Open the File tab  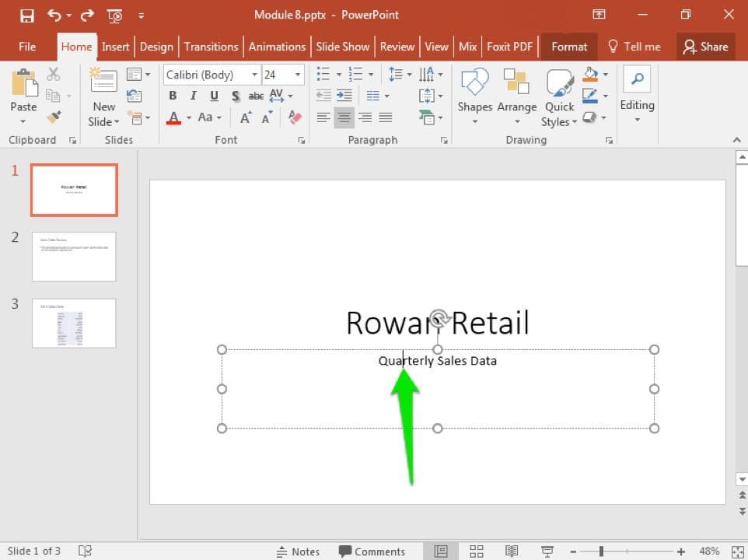tap(27, 47)
